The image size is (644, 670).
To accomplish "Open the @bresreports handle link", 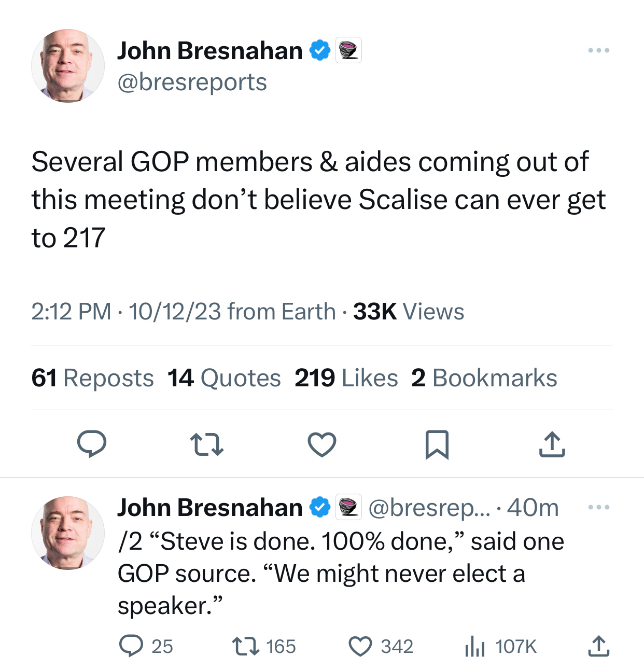I will pos(192,82).
